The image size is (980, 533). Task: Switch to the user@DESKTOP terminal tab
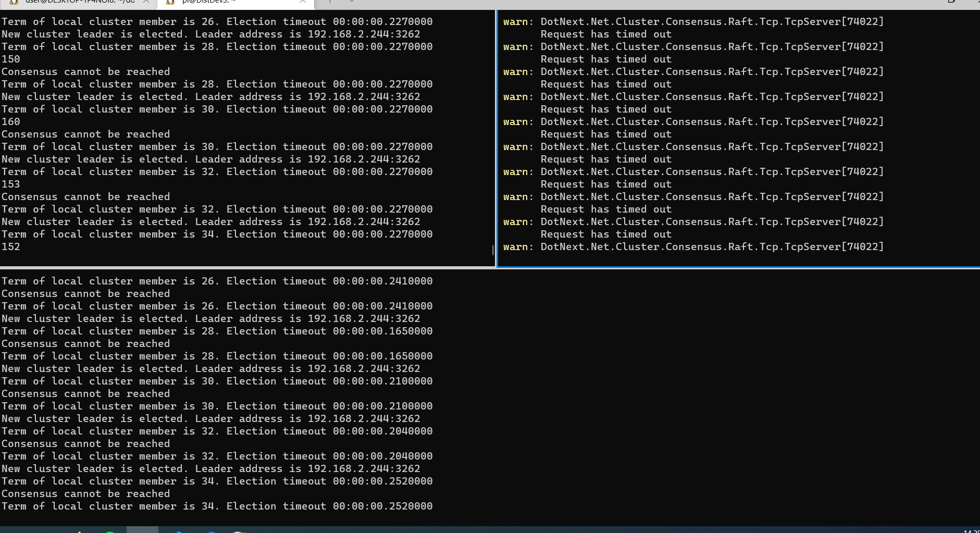[78, 2]
